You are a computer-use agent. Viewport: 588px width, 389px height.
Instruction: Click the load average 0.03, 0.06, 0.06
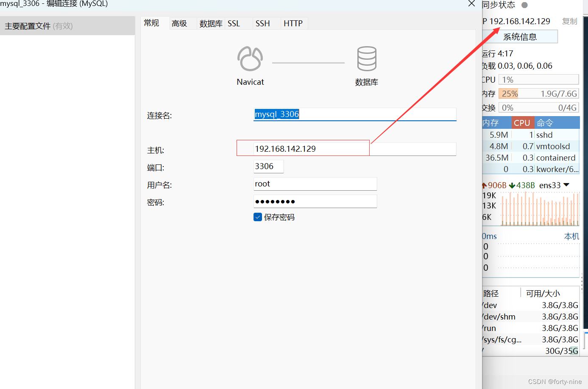517,66
